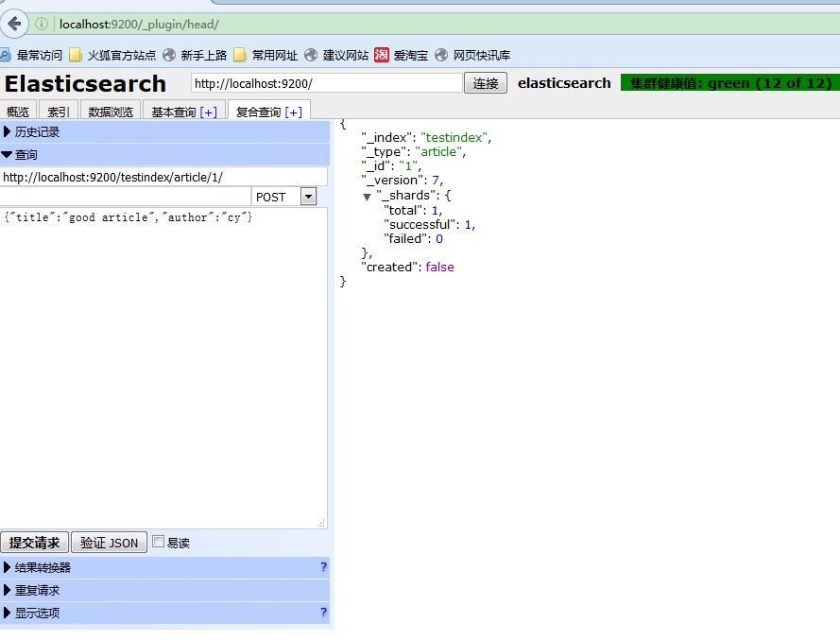The width and height of the screenshot is (840, 640).
Task: Click the "article" type value in result
Action: (438, 151)
